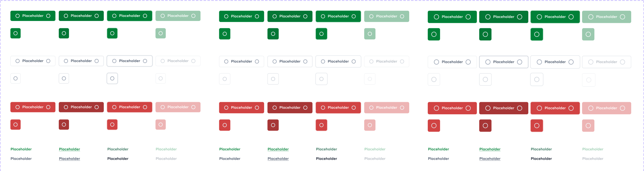The image size is (644, 171).
Task: Click the dark red icon-only button in the smallest set
Action: coord(64,124)
